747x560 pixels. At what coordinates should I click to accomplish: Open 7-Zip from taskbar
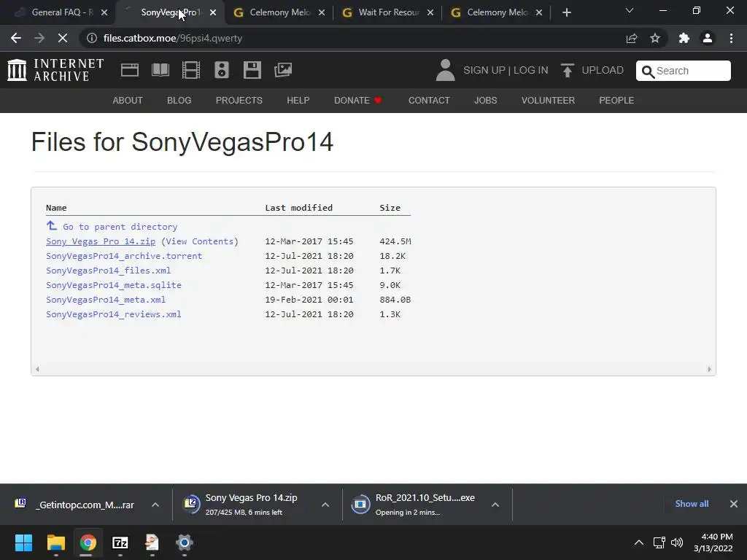coord(120,542)
